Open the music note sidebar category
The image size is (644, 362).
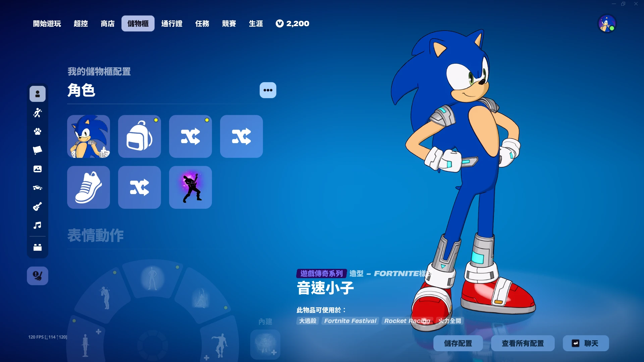tap(38, 225)
